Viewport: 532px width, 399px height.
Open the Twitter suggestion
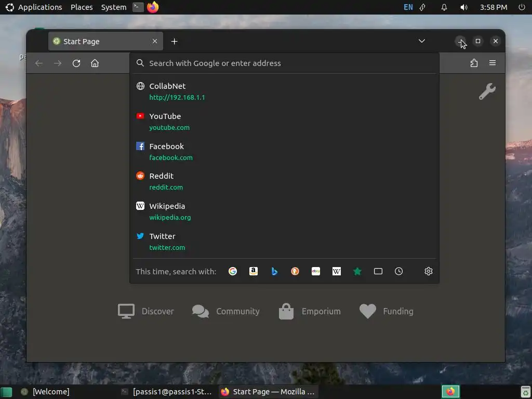284,242
